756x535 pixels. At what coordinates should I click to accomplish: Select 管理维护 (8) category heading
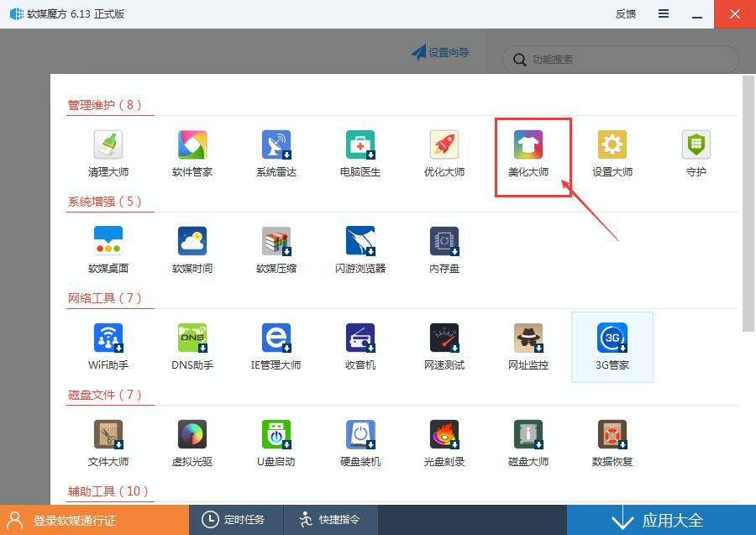(x=105, y=105)
